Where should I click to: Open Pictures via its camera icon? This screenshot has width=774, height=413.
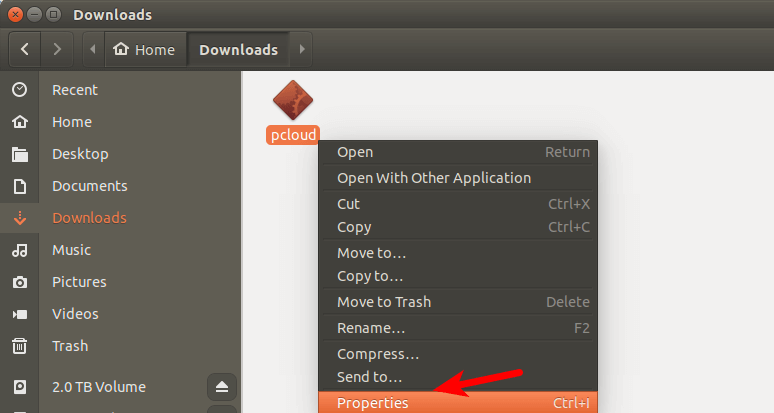(x=19, y=282)
